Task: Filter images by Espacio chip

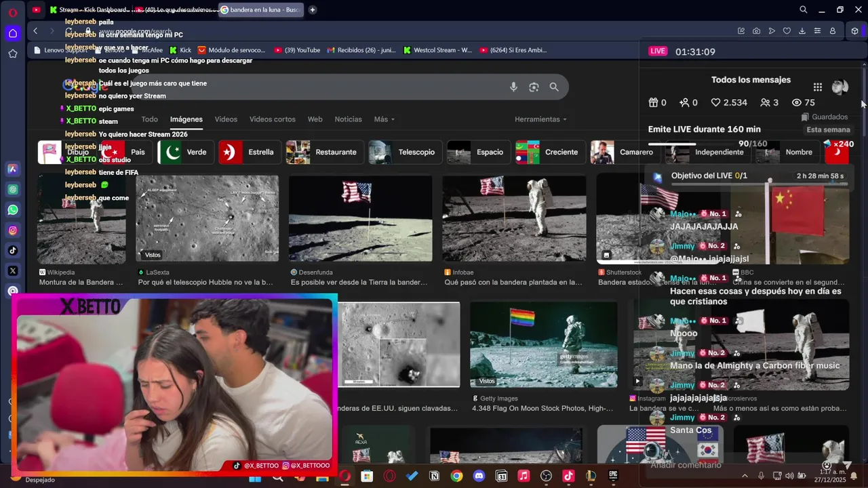Action: [479, 152]
